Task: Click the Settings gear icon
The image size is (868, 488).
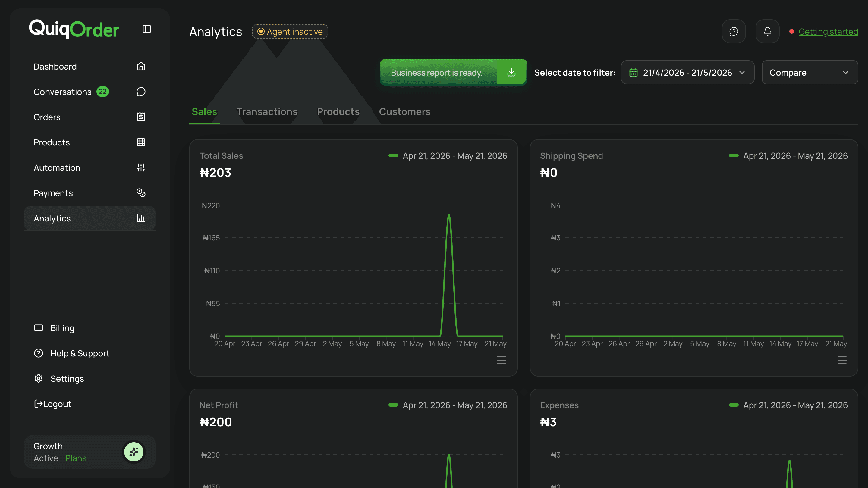Action: click(38, 378)
